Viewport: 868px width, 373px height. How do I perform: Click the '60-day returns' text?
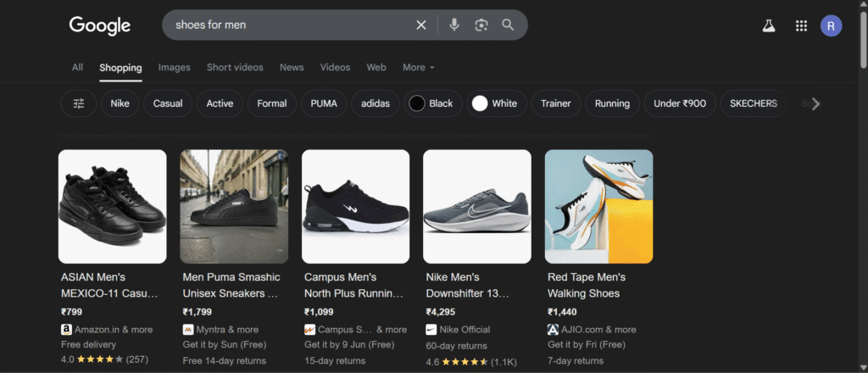[x=457, y=346]
